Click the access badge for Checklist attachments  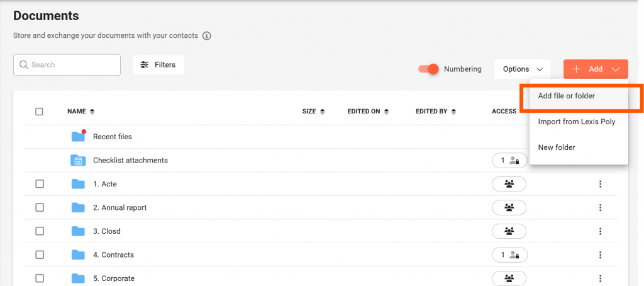pos(509,161)
